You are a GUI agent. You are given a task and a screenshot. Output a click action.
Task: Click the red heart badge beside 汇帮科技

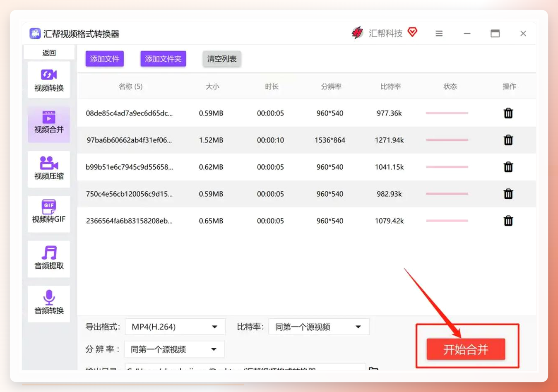click(412, 32)
